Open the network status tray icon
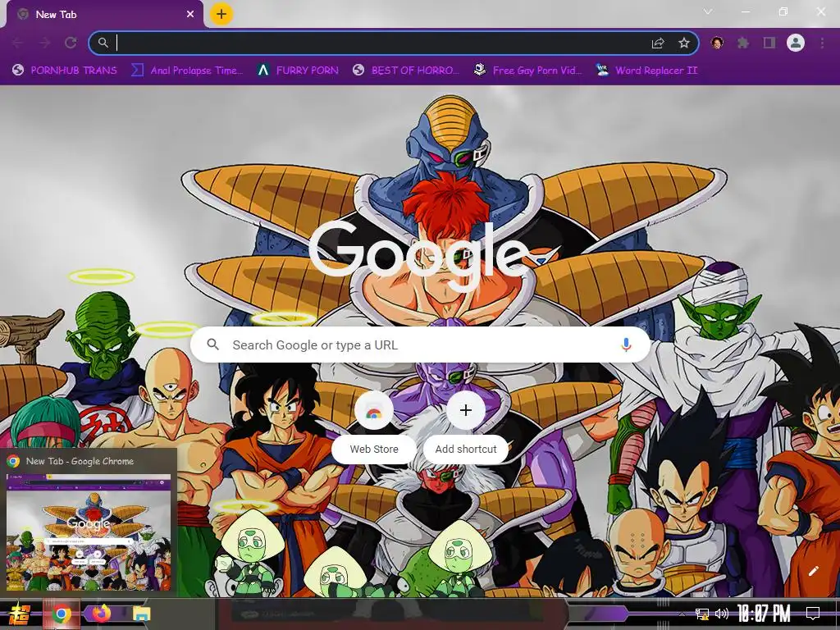840x630 pixels. pos(702,614)
